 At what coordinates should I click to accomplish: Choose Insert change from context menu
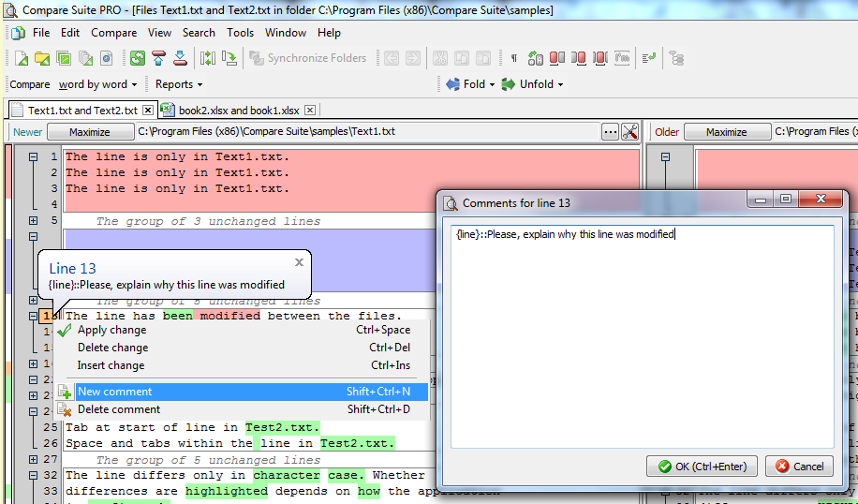tap(242, 365)
